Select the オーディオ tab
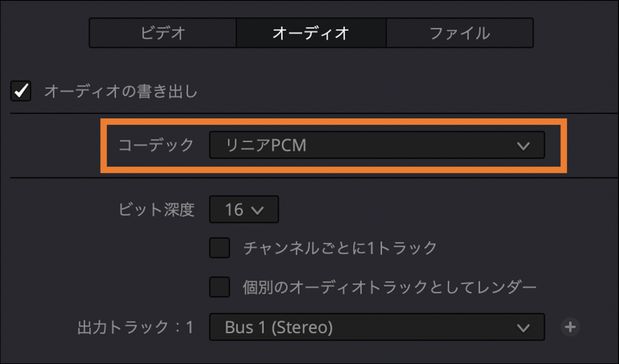Screen dimensions: 619x364 coord(311,33)
